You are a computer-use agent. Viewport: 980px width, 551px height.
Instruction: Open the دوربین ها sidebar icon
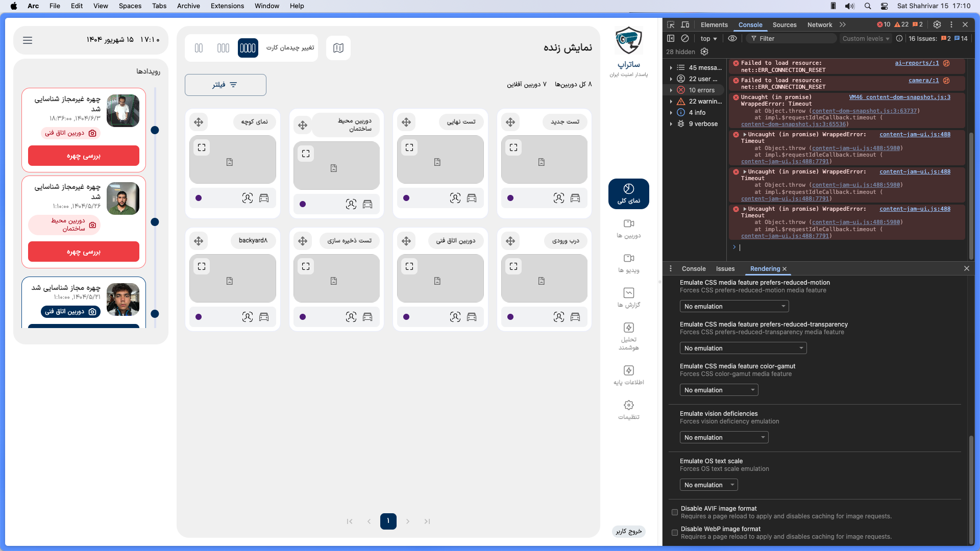pos(628,229)
